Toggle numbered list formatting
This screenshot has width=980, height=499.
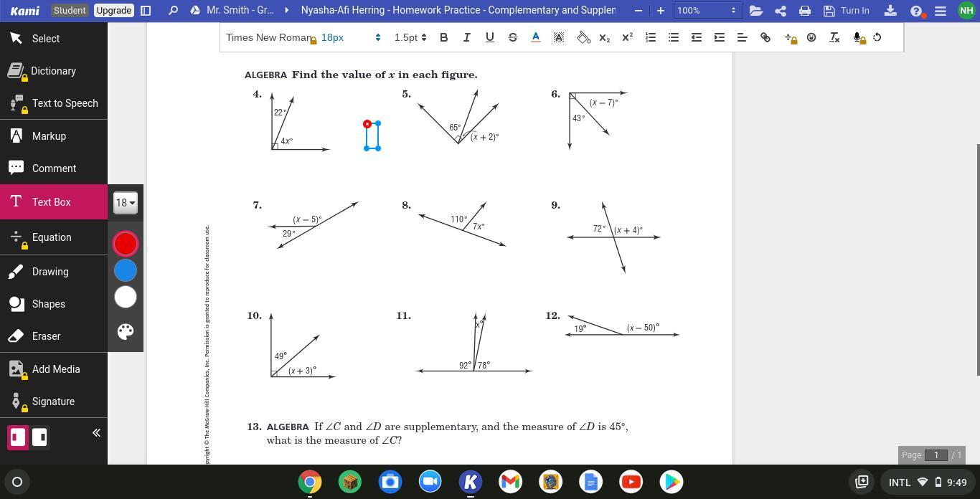point(651,37)
